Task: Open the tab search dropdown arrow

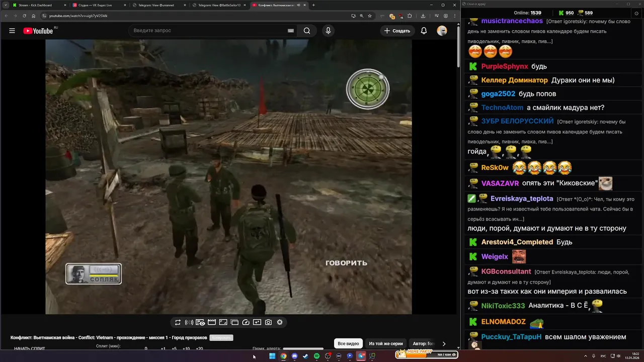Action: click(x=5, y=5)
